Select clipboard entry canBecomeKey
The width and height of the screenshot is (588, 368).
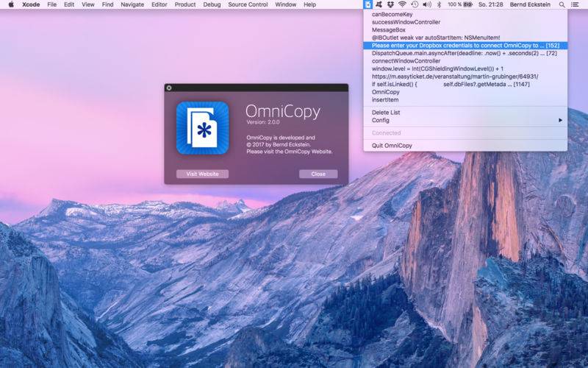point(465,14)
